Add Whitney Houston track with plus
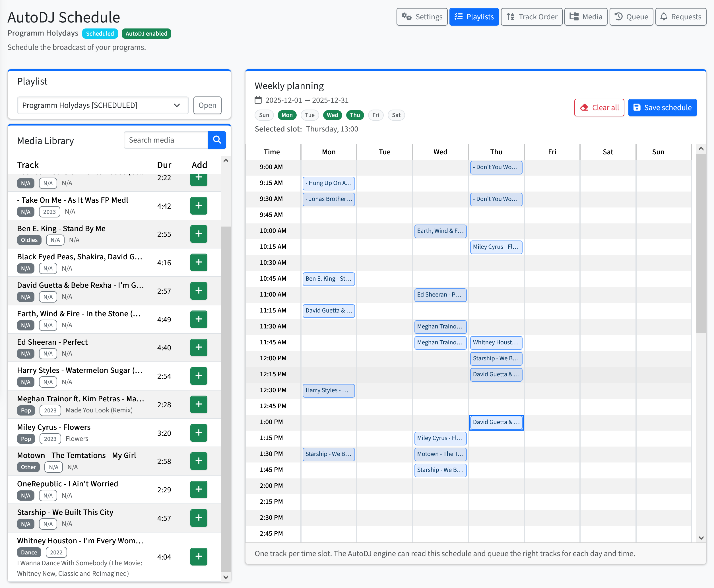The width and height of the screenshot is (714, 588). 198,556
